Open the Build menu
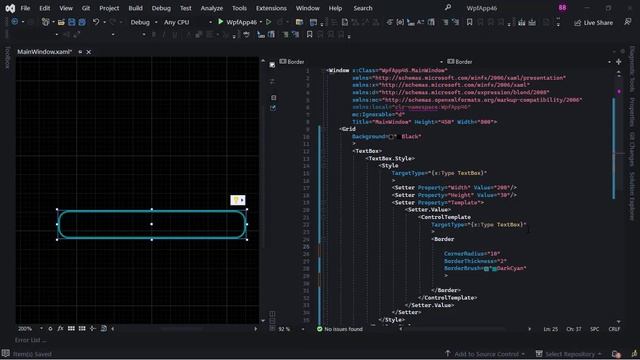Image resolution: width=640 pixels, height=360 pixels. point(136,8)
